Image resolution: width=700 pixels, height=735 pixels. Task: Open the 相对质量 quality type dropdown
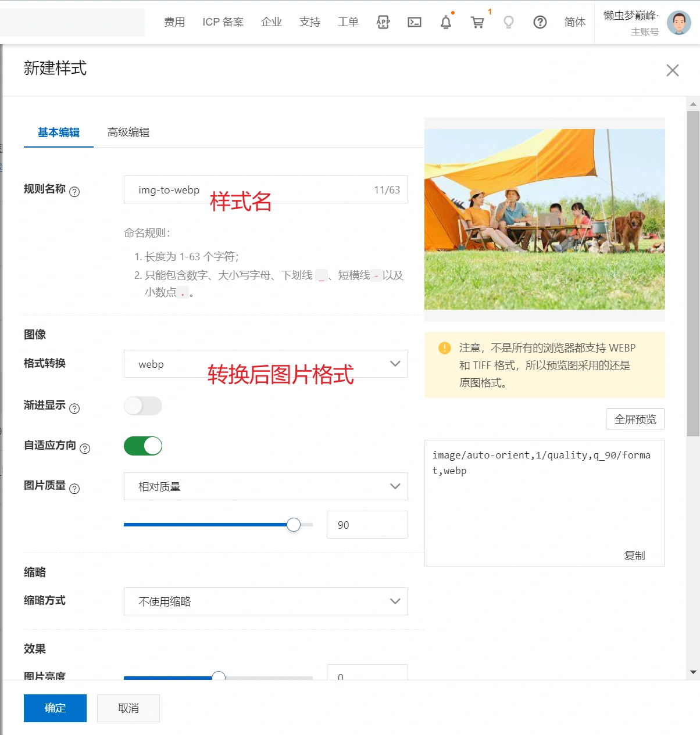pyautogui.click(x=266, y=486)
